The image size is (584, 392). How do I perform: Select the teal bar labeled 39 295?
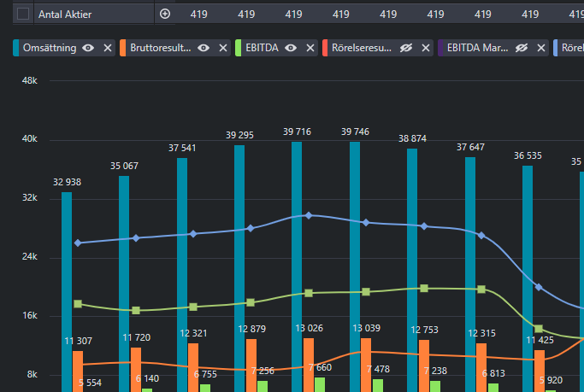pos(239,268)
